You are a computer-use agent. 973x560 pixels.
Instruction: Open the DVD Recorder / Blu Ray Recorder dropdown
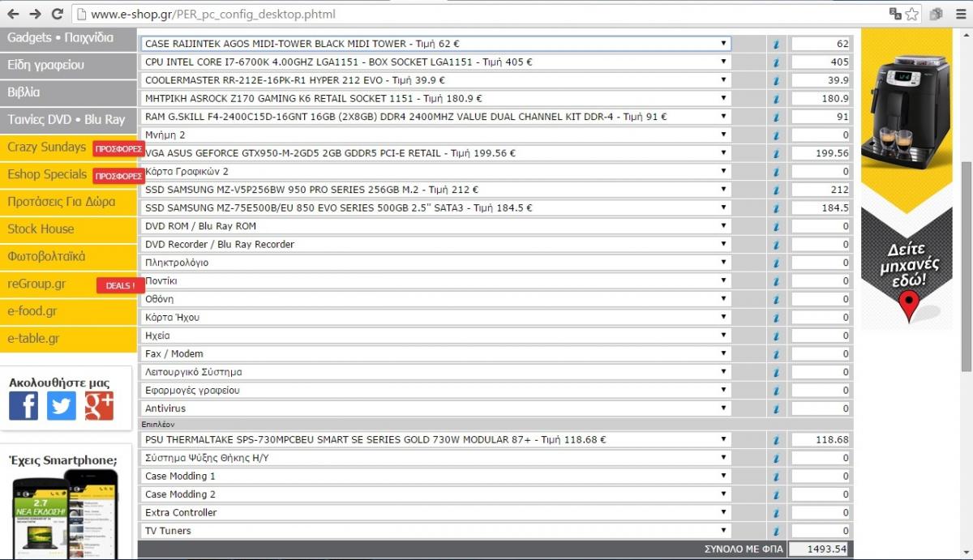coord(436,244)
